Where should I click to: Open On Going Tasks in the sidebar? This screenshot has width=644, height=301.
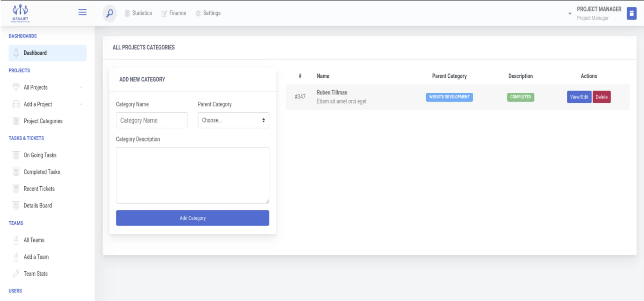(x=40, y=155)
